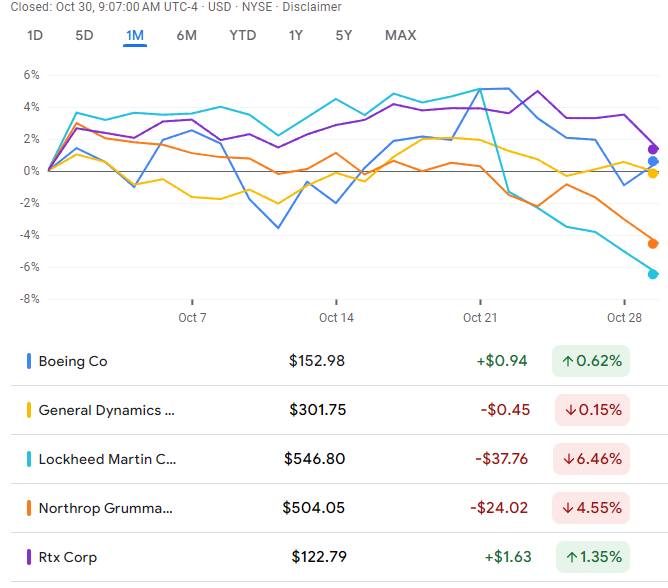
Task: Open Northrop Grumman stock row
Action: point(105,508)
